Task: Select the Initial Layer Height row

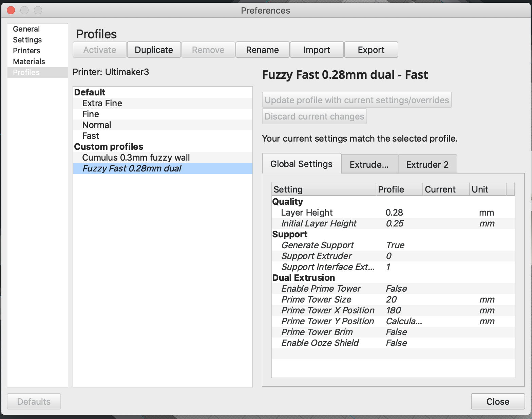Action: pyautogui.click(x=394, y=223)
